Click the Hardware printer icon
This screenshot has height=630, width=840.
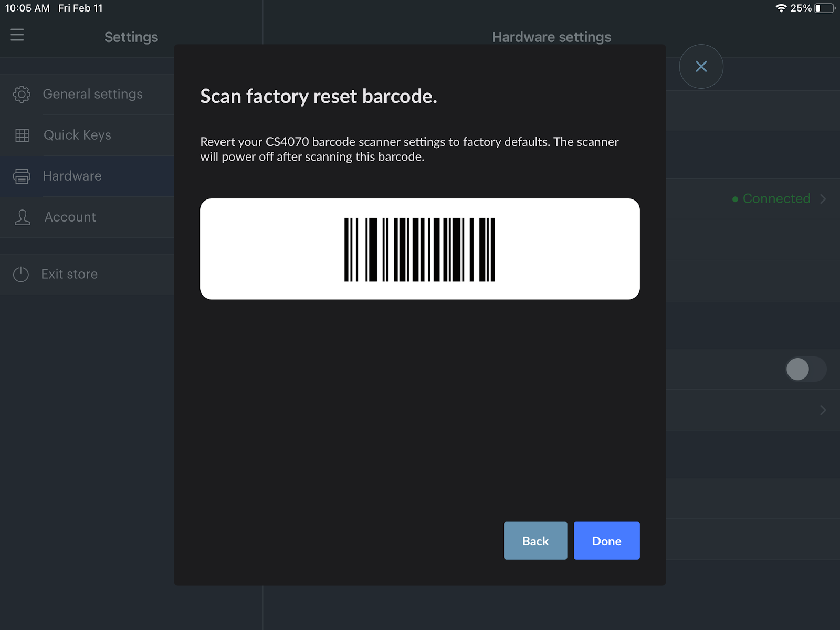pyautogui.click(x=22, y=176)
